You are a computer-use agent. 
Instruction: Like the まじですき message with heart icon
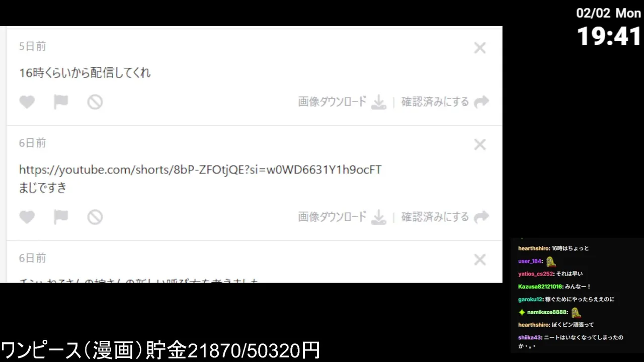[x=27, y=217]
